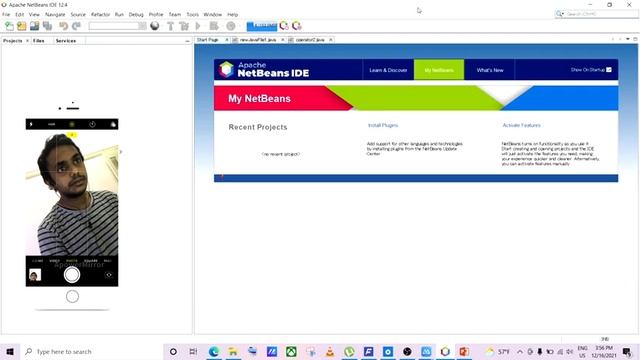The height and width of the screenshot is (360, 640).
Task: Switch to the Projects panel tab
Action: click(x=13, y=41)
